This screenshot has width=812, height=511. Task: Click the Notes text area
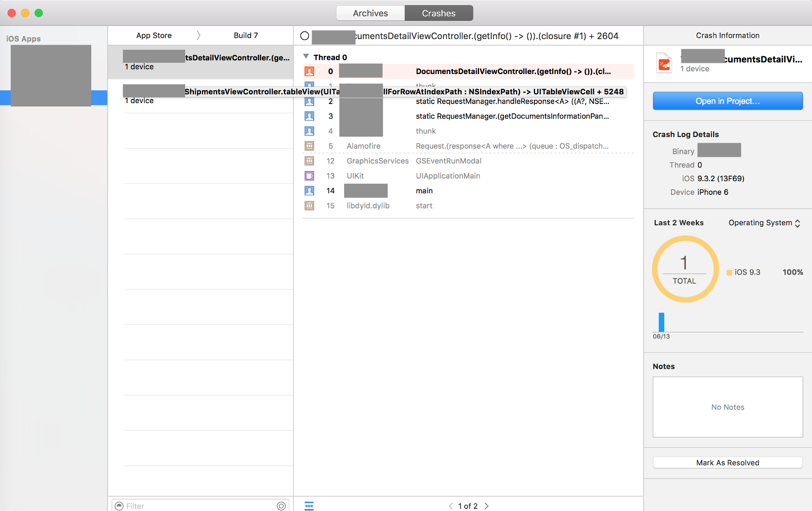click(727, 407)
